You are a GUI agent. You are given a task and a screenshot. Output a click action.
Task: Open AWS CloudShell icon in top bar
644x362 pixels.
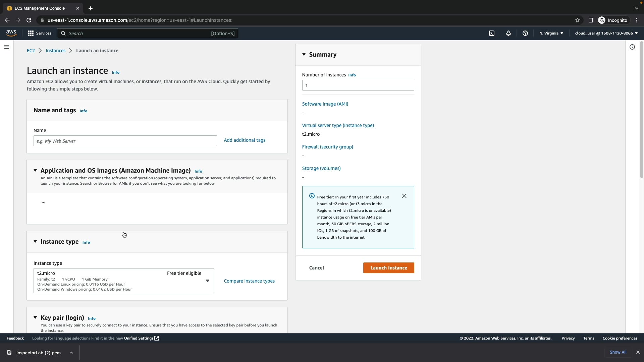492,33
